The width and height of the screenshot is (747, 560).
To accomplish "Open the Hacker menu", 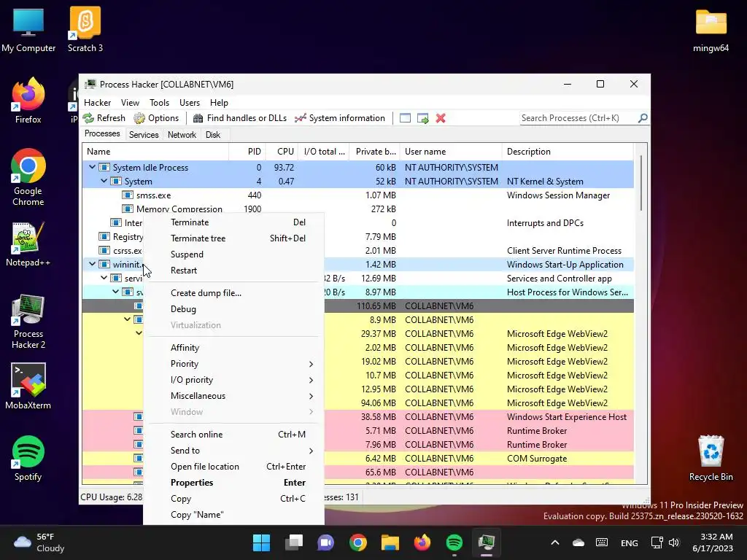I will click(x=97, y=103).
